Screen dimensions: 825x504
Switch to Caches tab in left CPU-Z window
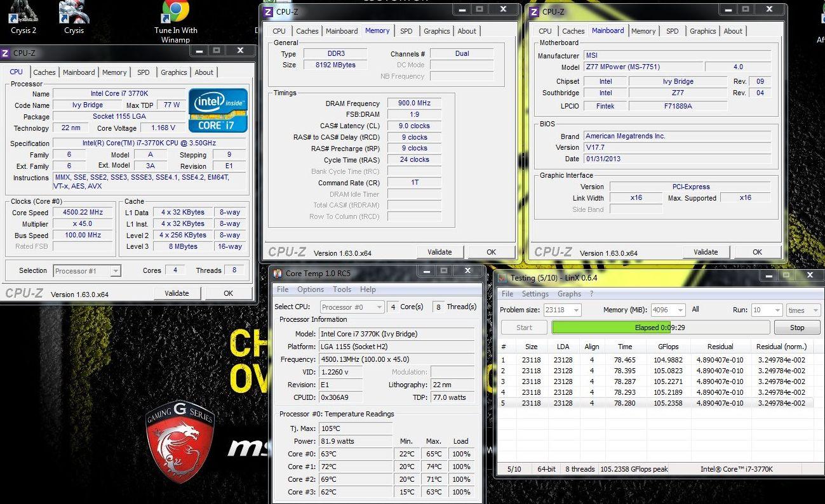[x=44, y=72]
